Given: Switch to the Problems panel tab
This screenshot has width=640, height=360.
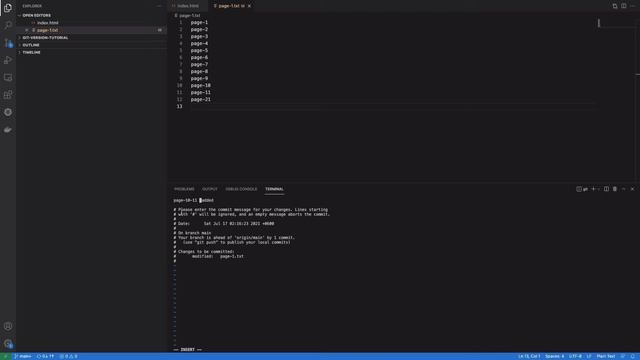Looking at the screenshot, I should point(184,189).
